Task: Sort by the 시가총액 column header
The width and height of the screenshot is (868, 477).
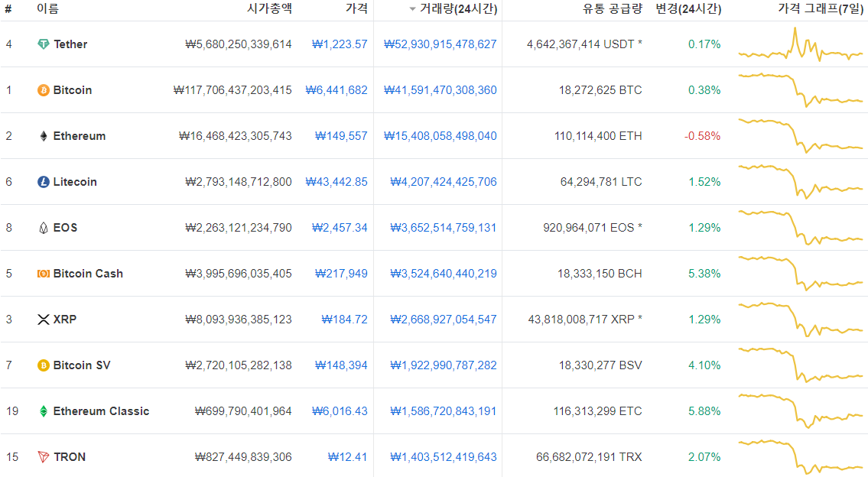Action: [269, 9]
